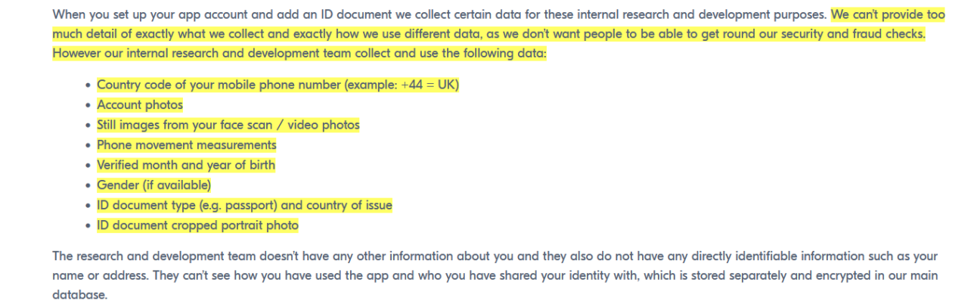Click the "Country code of your mobile phone number" bullet

[219, 85]
